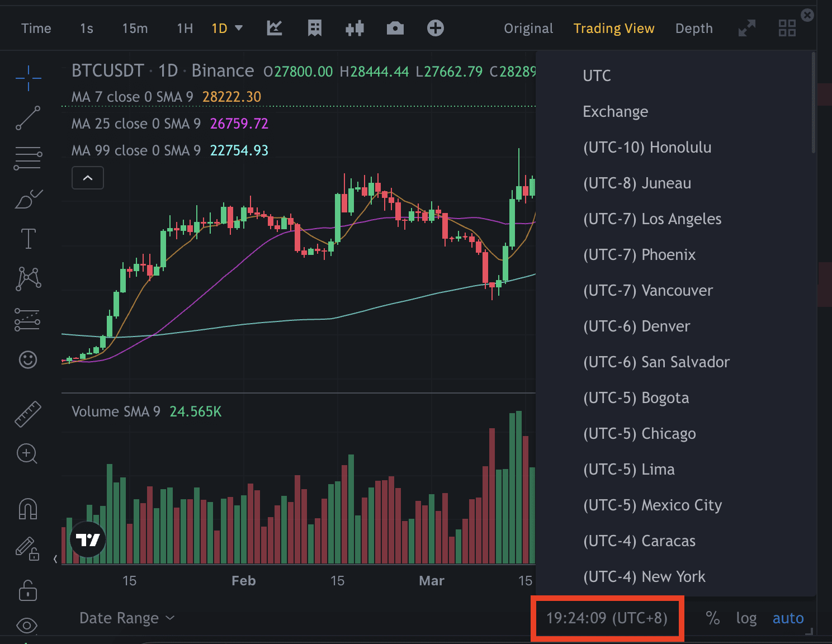Toggle hide all drawings eye icon
The width and height of the screenshot is (832, 644).
coord(27,625)
